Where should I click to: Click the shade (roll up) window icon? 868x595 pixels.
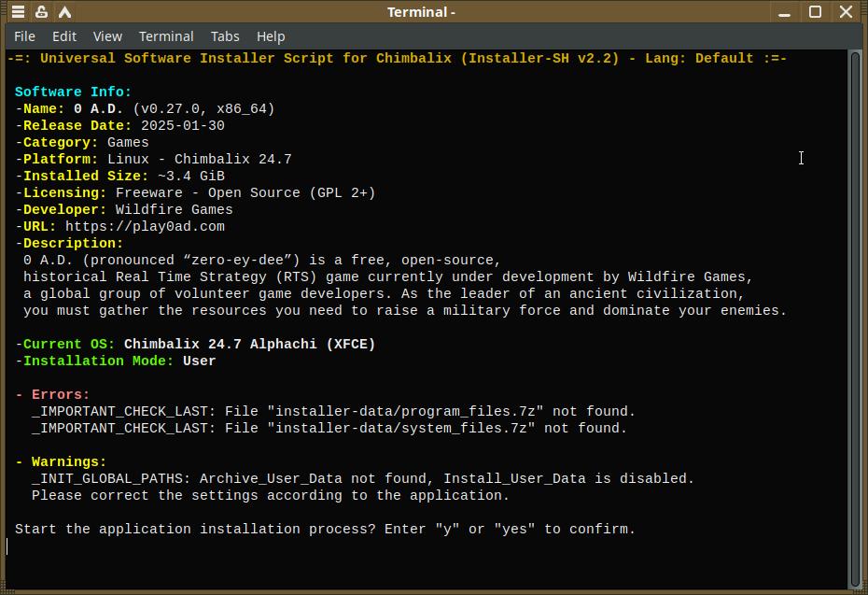click(65, 12)
